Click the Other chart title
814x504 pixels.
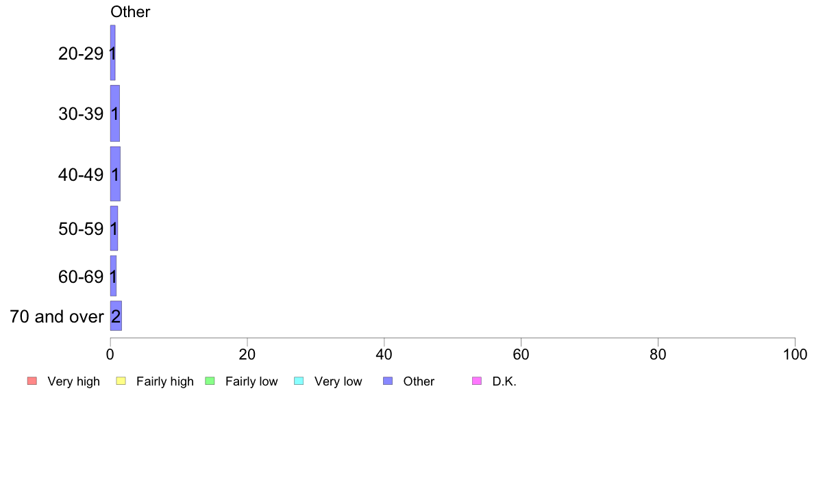[130, 12]
